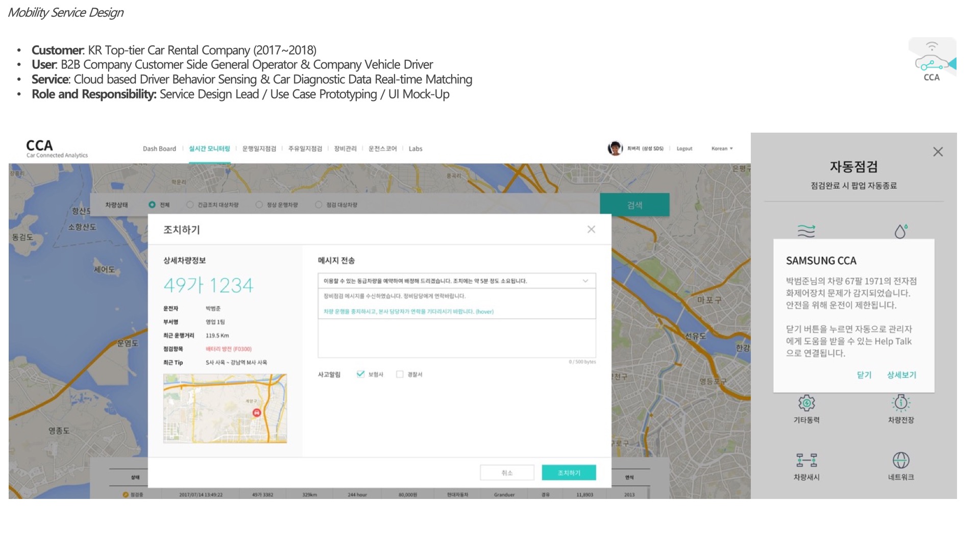Select the 긴급조치 대상차량 radio button
The width and height of the screenshot is (980, 551).
[190, 205]
